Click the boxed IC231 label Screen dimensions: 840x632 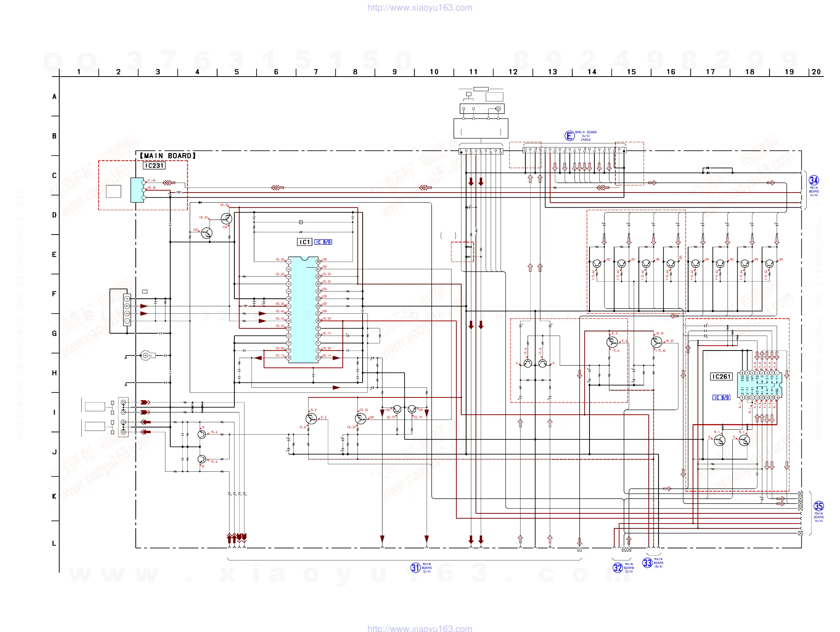[x=154, y=166]
